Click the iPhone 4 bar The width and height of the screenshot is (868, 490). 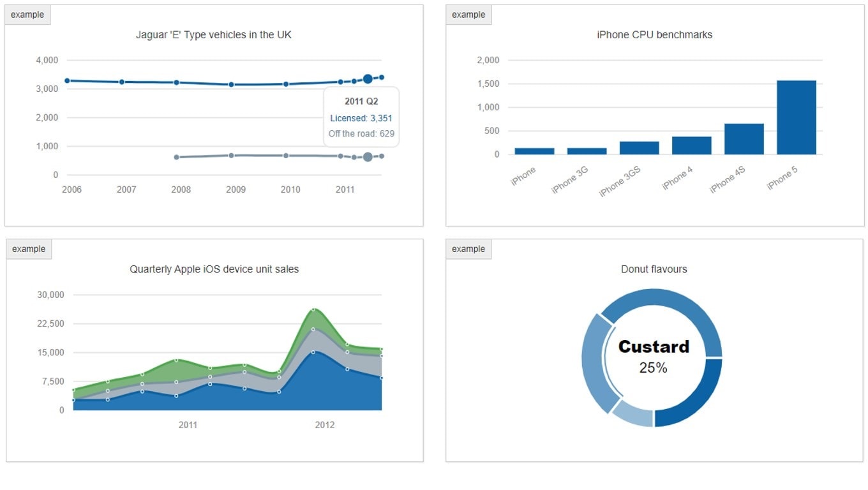(691, 145)
